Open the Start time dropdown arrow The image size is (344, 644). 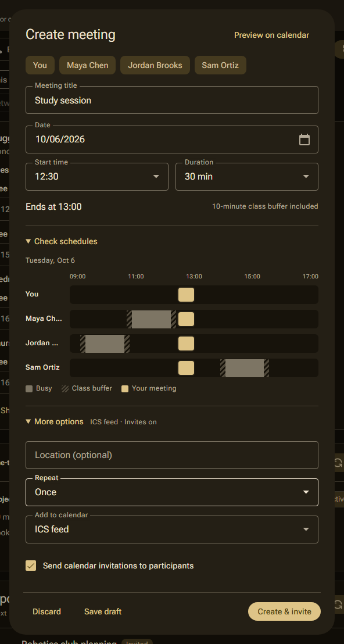156,177
